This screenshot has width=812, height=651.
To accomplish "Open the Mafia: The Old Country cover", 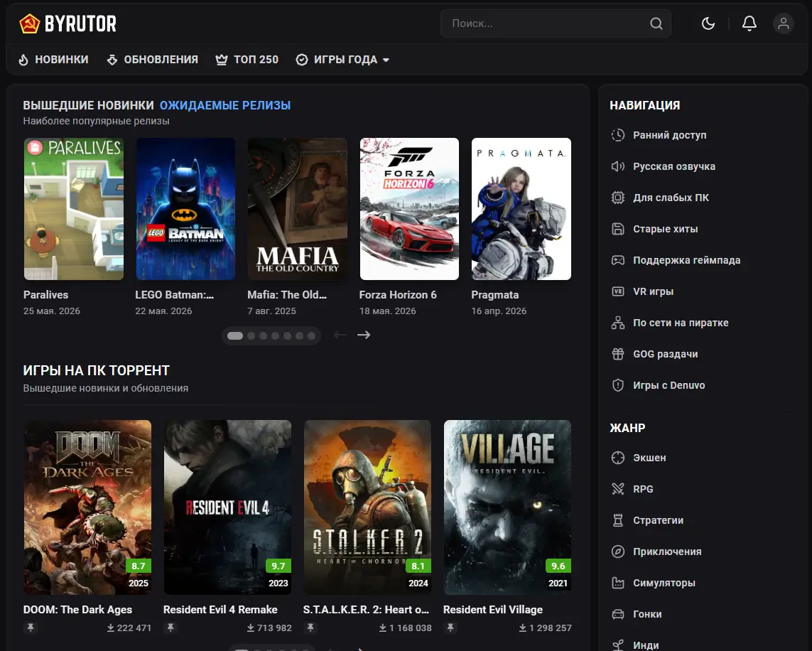I will tap(297, 209).
